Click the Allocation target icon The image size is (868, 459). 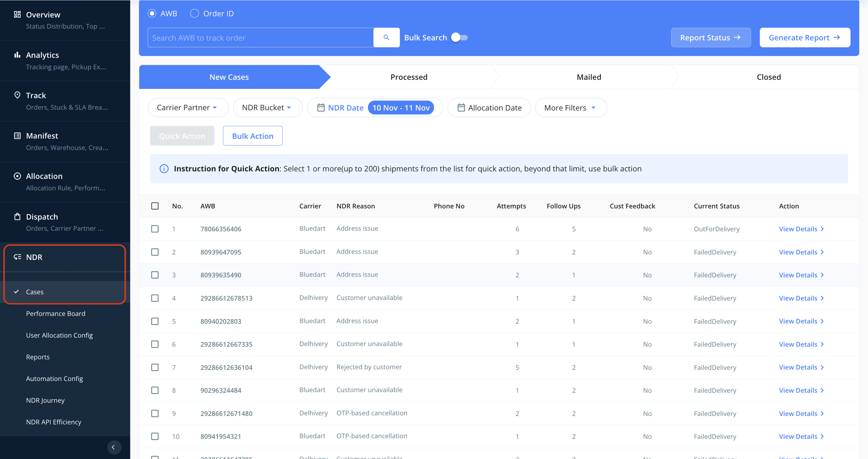(17, 176)
